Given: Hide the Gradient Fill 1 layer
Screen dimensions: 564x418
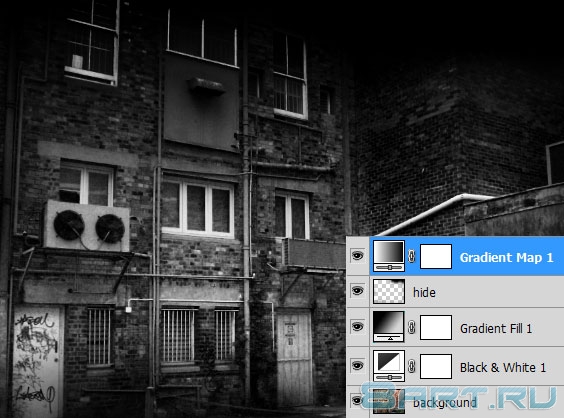Looking at the screenshot, I should coord(358,326).
